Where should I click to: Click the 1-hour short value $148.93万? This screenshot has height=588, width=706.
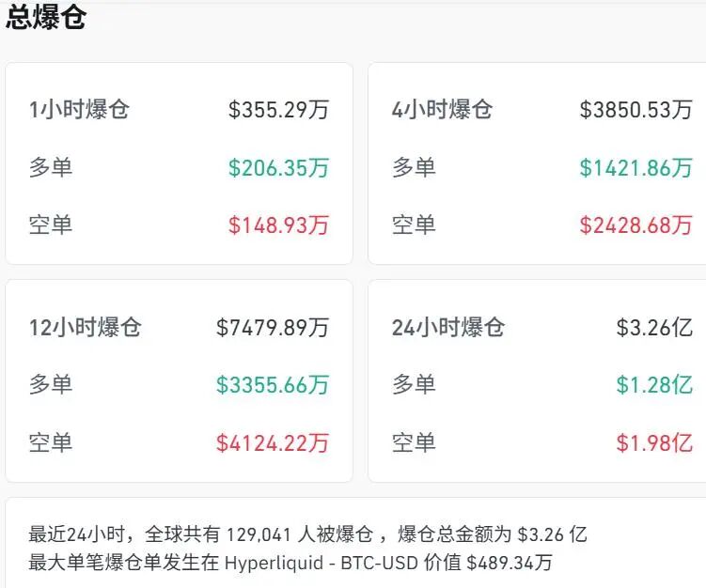click(x=278, y=225)
